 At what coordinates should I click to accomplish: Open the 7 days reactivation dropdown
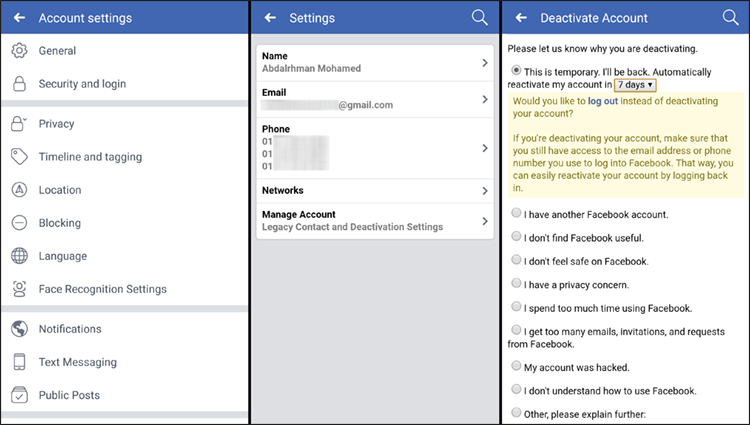(635, 85)
